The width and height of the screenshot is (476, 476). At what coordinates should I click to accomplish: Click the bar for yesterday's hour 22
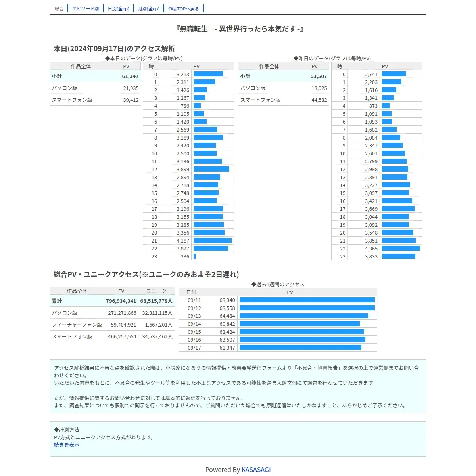pyautogui.click(x=401, y=249)
